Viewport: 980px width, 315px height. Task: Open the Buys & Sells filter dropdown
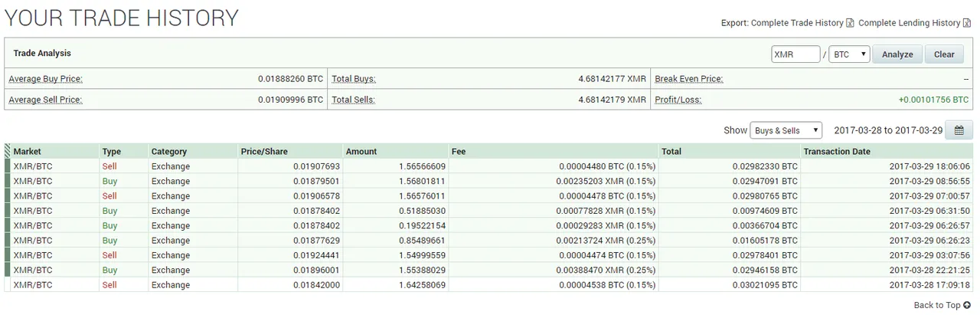coord(786,130)
